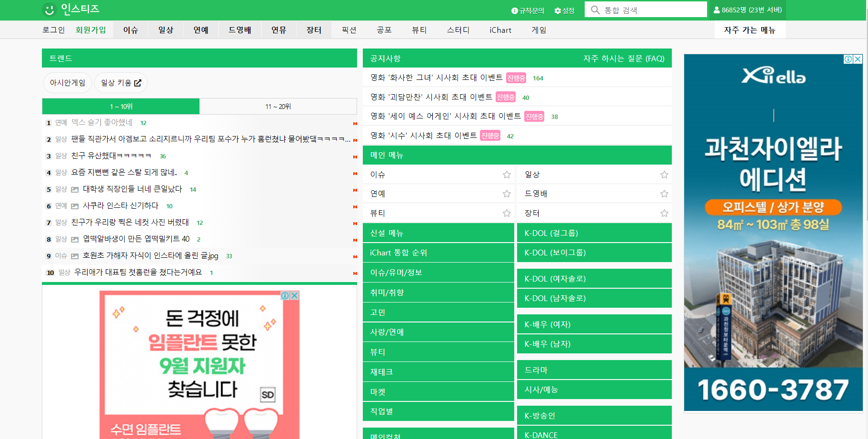The width and height of the screenshot is (868, 439).
Task: Select the iChart menu item
Action: [x=500, y=29]
